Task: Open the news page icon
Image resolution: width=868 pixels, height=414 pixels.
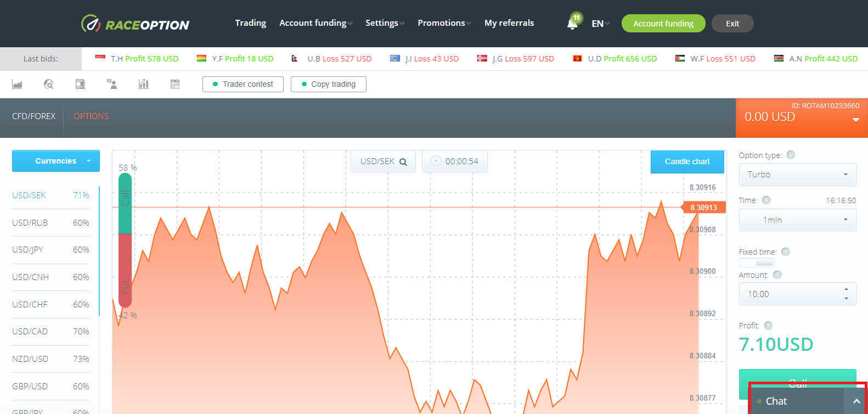Action: [80, 84]
